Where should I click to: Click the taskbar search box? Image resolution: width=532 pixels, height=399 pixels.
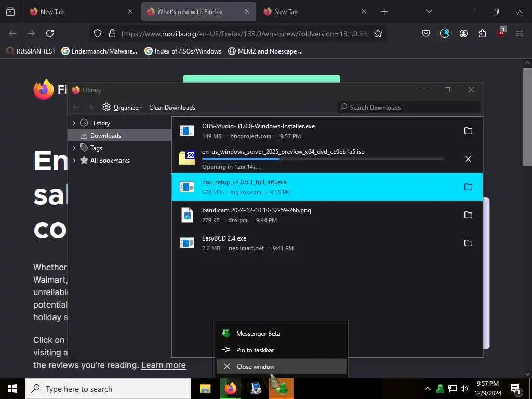108,389
